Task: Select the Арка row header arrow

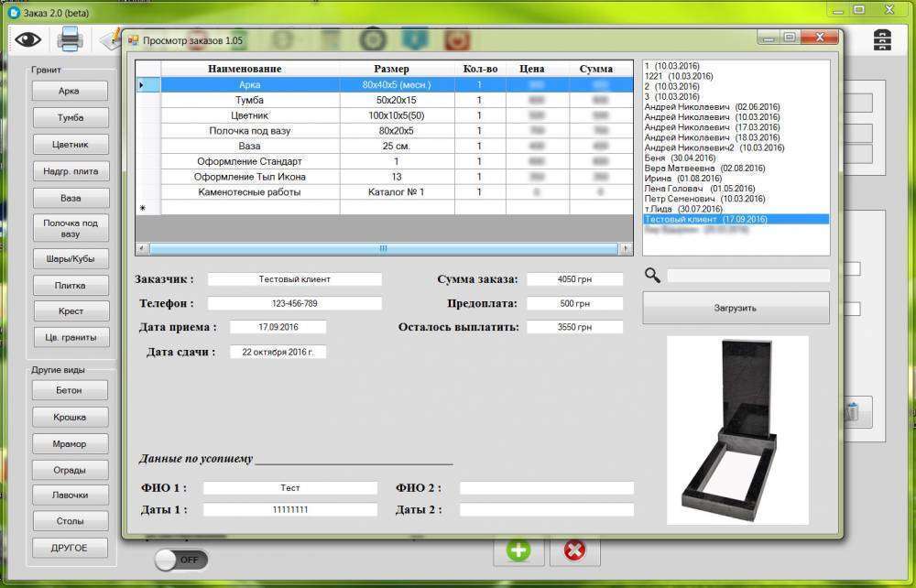Action: [142, 85]
